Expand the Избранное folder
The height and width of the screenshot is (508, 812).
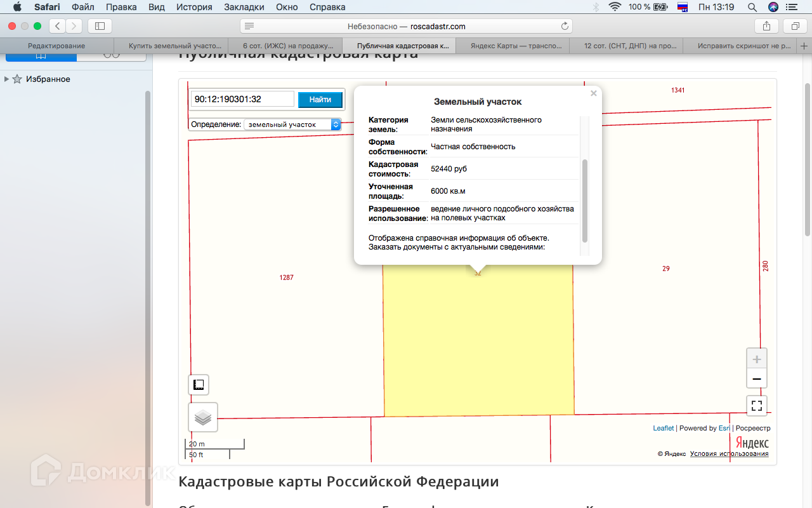[x=6, y=79]
